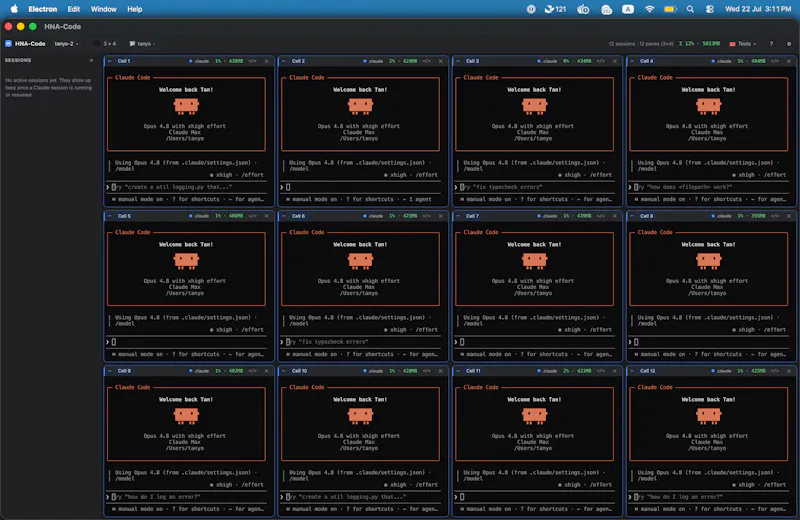This screenshot has height=520, width=800.
Task: Minimize Cell 1 with its dash icon
Action: (110, 61)
